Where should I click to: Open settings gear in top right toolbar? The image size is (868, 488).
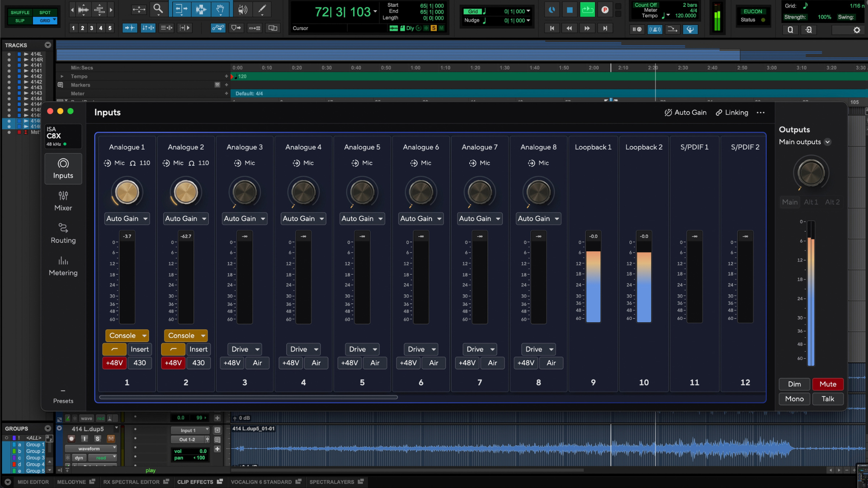click(x=857, y=30)
